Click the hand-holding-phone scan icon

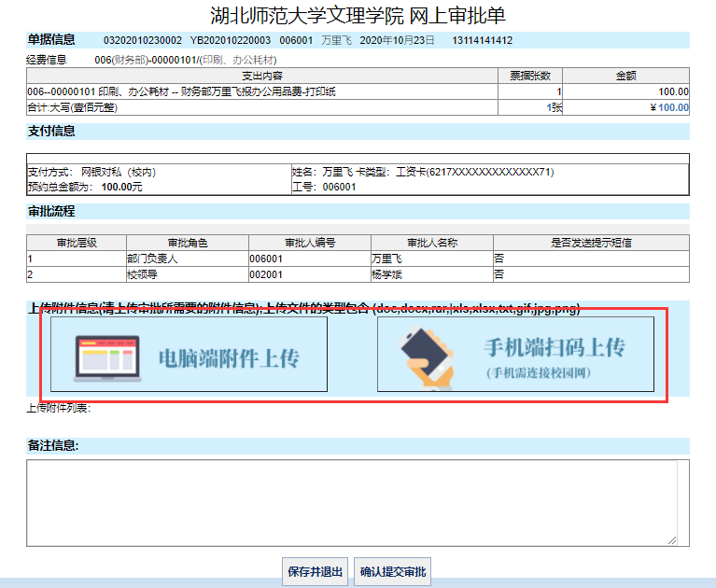427,355
